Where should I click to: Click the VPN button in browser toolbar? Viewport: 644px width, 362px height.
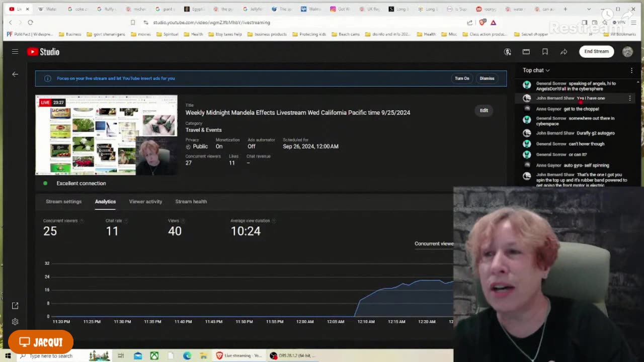tap(619, 23)
